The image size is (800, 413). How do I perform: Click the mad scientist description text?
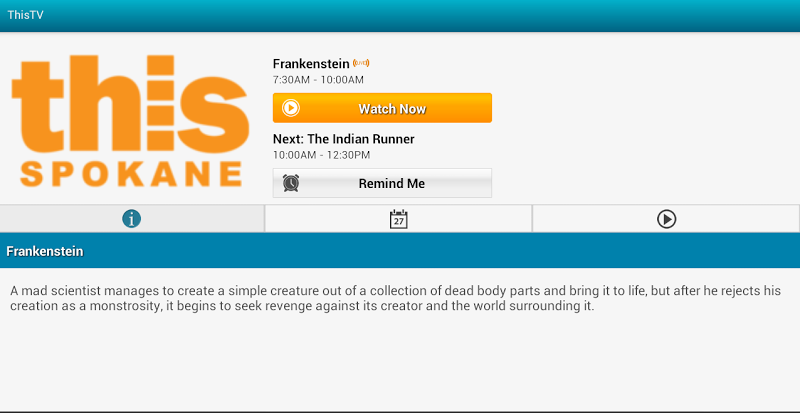[x=395, y=299]
